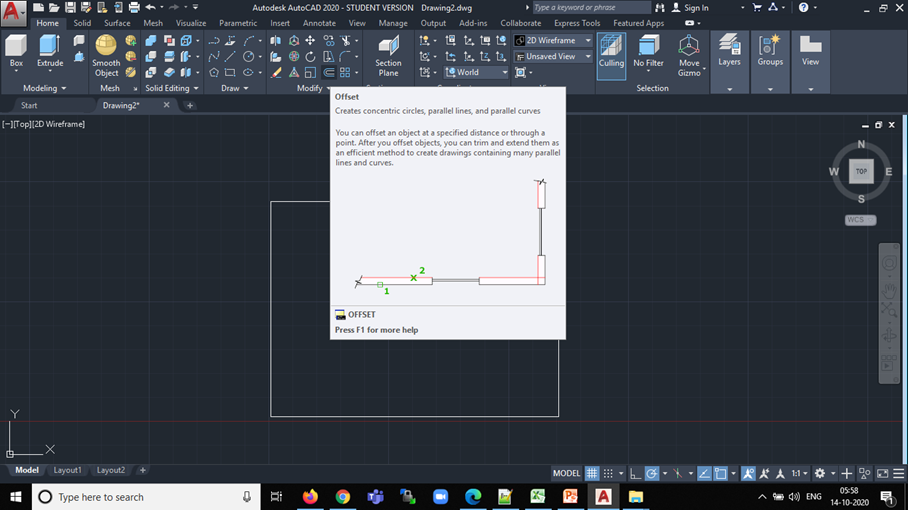Switch to the Parametric ribbon tab
Image resolution: width=908 pixels, height=510 pixels.
point(238,23)
